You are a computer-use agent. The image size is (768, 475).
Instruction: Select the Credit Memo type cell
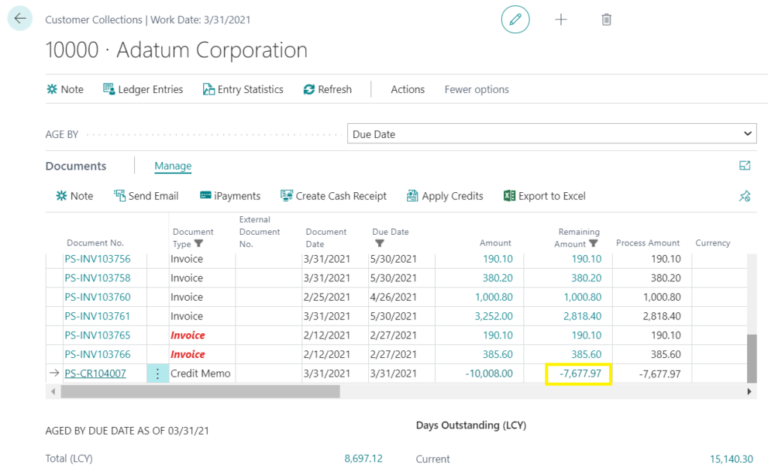pyautogui.click(x=200, y=374)
